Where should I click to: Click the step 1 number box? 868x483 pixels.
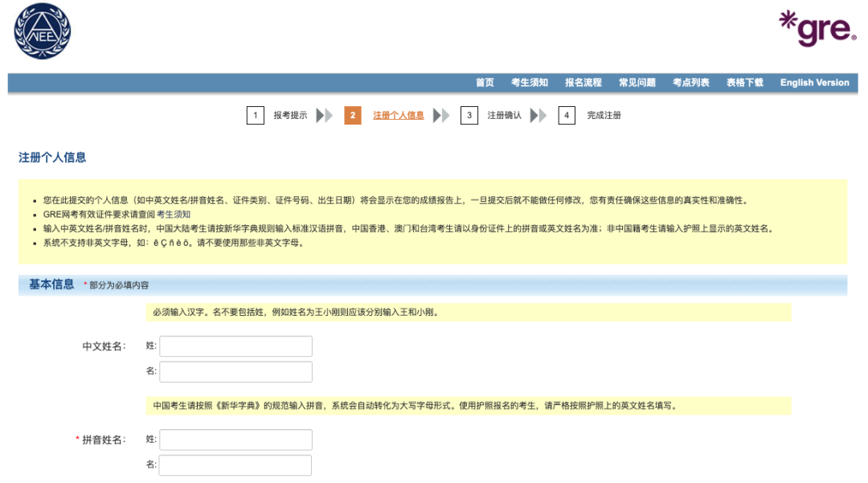(256, 114)
